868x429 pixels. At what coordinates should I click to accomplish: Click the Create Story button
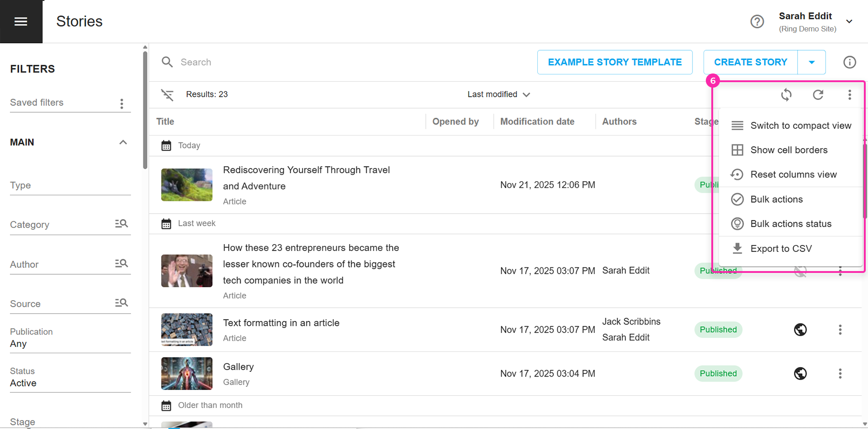[x=750, y=62]
